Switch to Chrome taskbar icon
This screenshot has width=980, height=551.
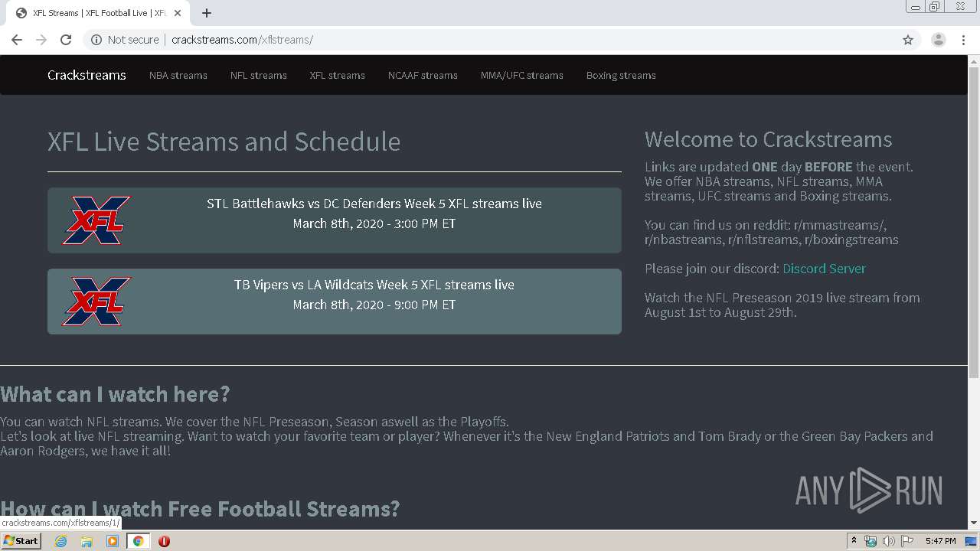138,541
